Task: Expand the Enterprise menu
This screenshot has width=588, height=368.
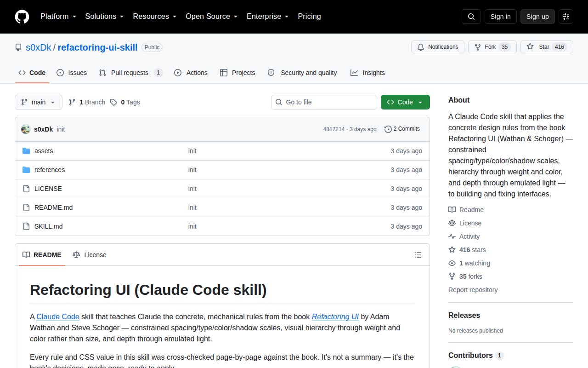Action: [x=267, y=17]
